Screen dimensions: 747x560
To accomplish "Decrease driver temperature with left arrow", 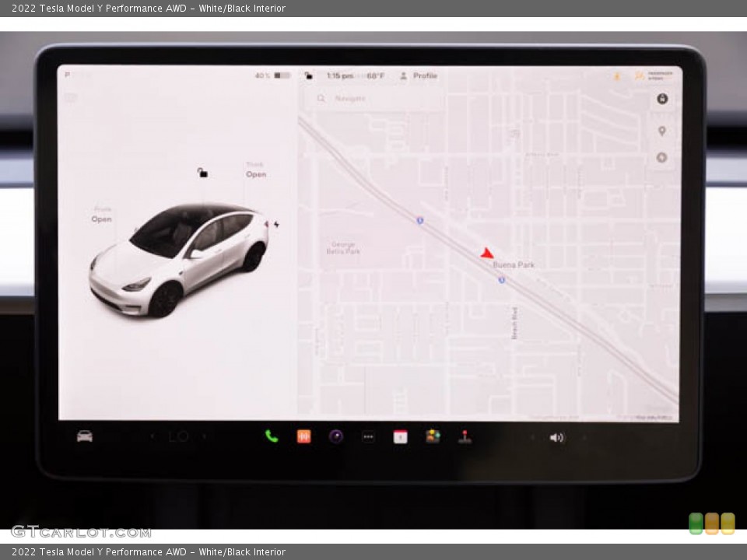I will (x=153, y=436).
